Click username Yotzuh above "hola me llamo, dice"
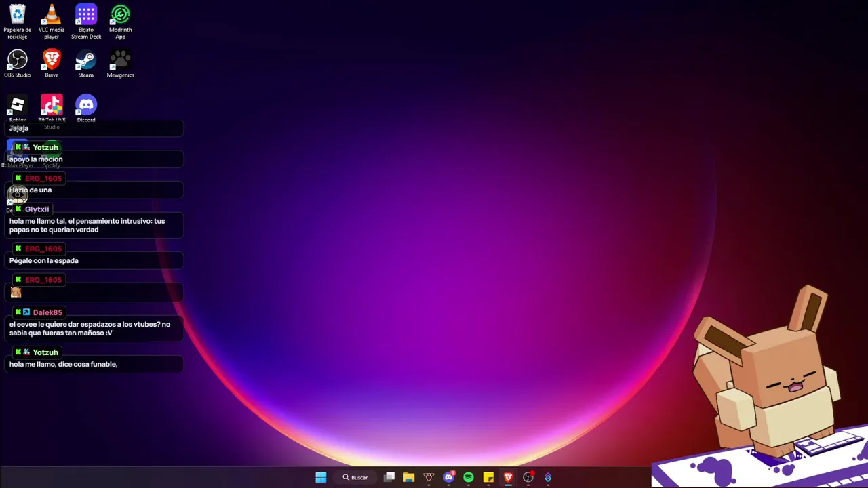The image size is (868, 488). pos(45,352)
